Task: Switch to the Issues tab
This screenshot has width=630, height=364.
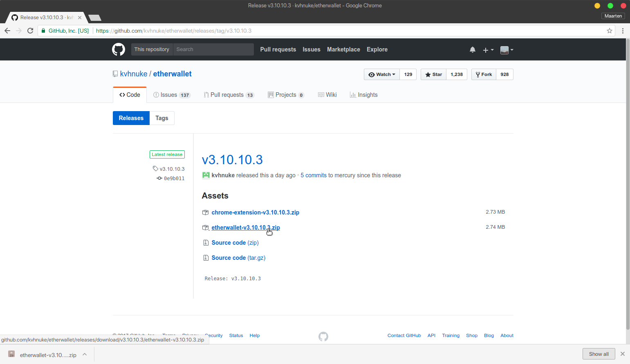Action: [172, 95]
